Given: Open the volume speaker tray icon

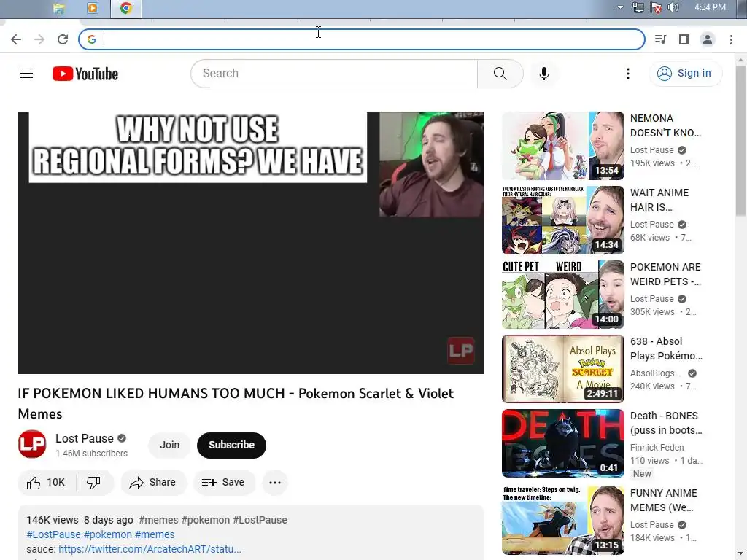Looking at the screenshot, I should [x=673, y=7].
